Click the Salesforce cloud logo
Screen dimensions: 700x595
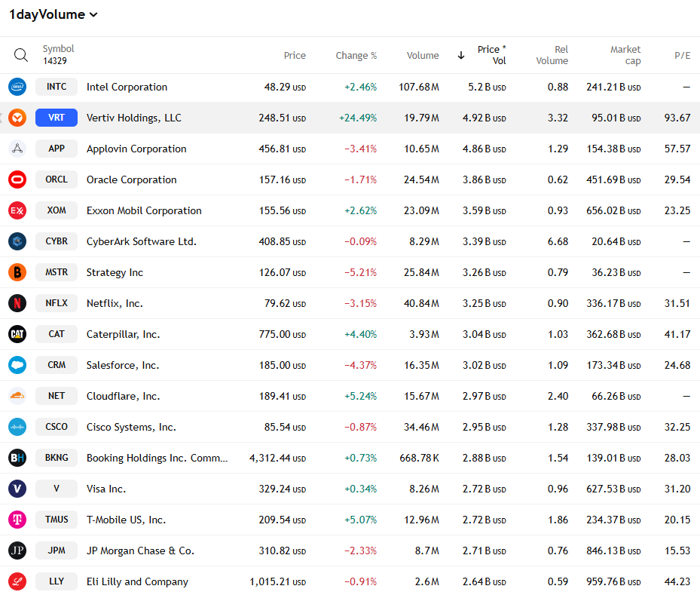pos(17,365)
